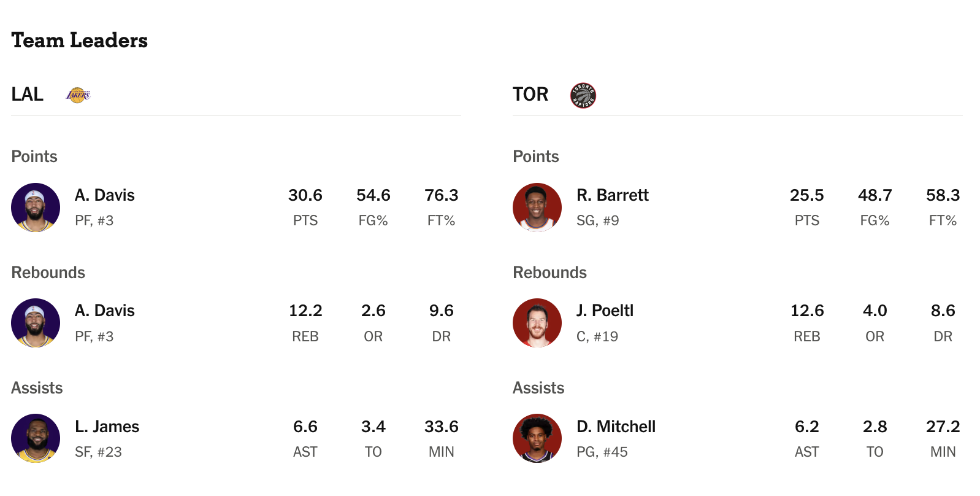Viewport: 980px width, 496px height.
Task: Open A. Davis headshot under Rebounds
Action: 36,323
